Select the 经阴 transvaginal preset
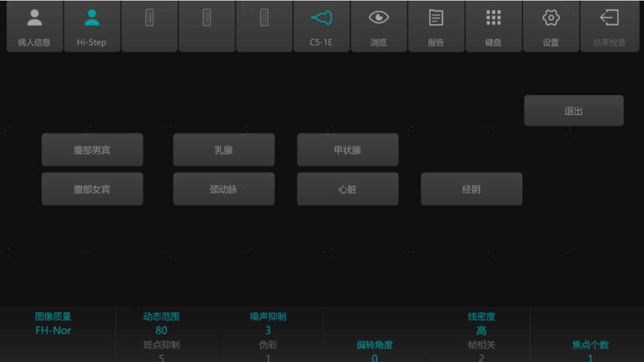Screen dimensions: 644x362 point(471,189)
